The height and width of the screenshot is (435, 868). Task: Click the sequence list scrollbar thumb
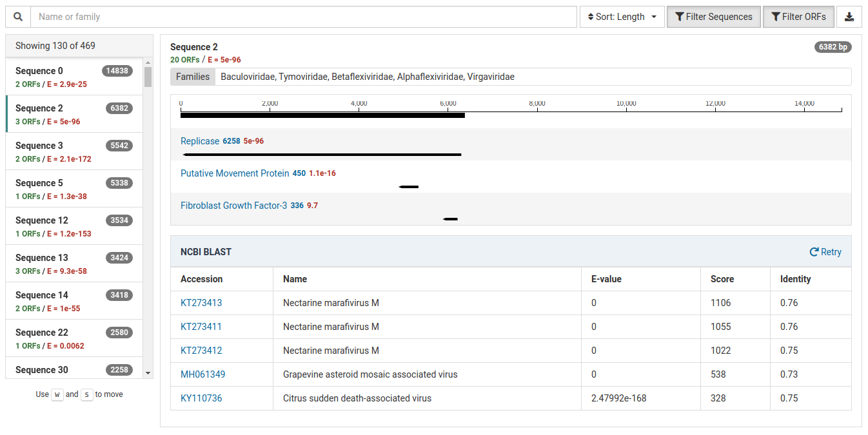[148, 77]
